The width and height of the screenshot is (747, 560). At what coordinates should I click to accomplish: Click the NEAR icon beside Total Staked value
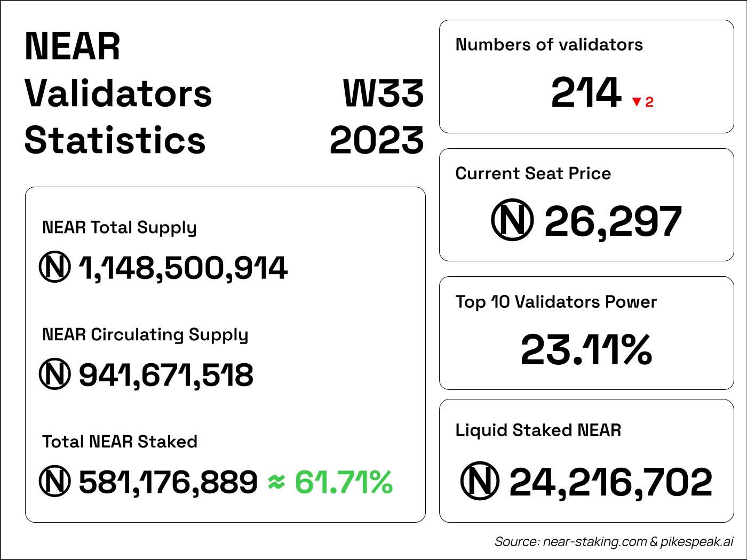click(54, 482)
